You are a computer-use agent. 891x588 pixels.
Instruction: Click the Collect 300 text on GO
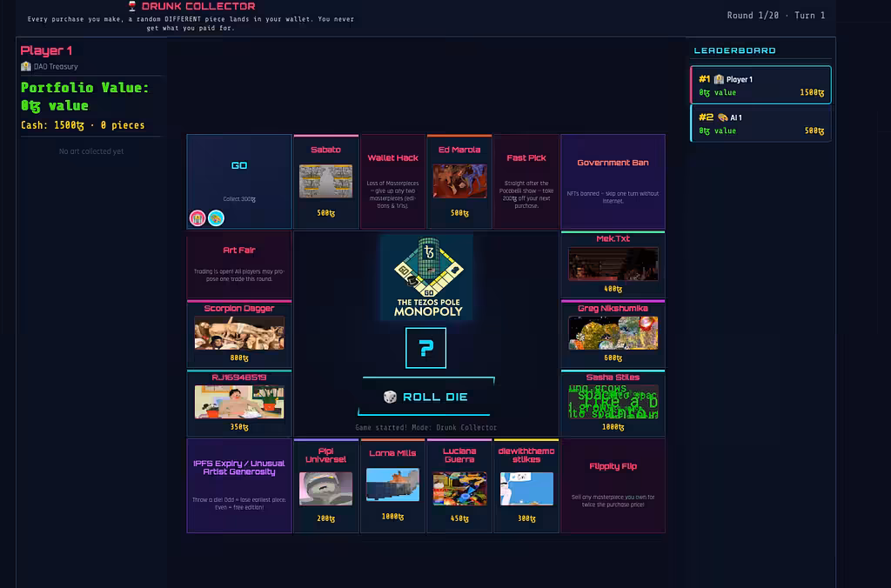tap(239, 199)
